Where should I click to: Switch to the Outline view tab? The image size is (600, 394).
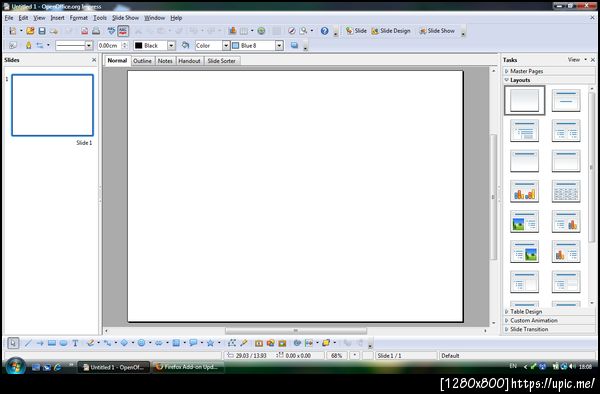(x=142, y=61)
